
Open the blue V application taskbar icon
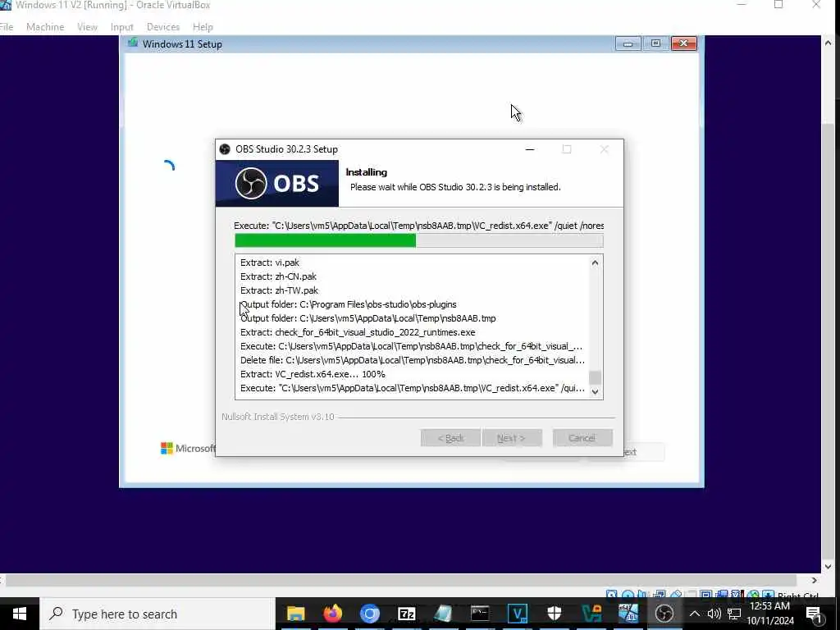(x=517, y=614)
